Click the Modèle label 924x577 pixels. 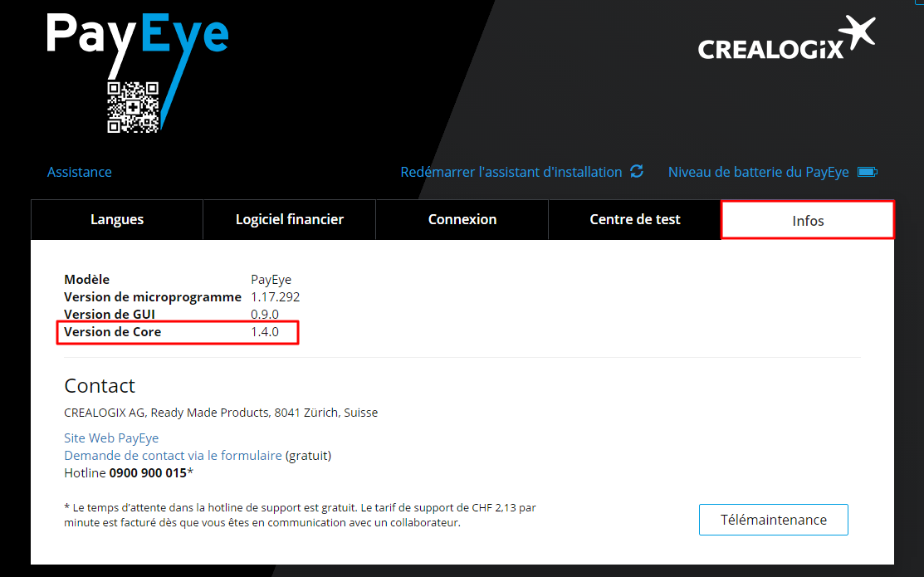tap(86, 279)
